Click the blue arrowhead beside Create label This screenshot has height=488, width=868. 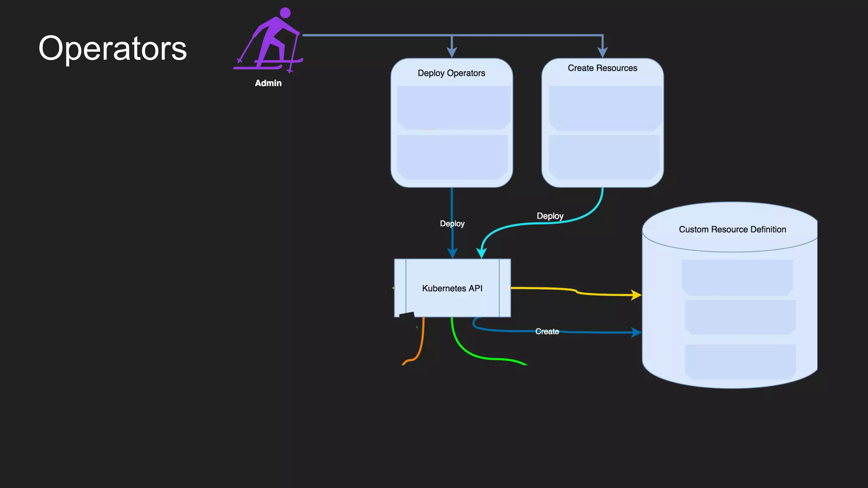point(636,333)
